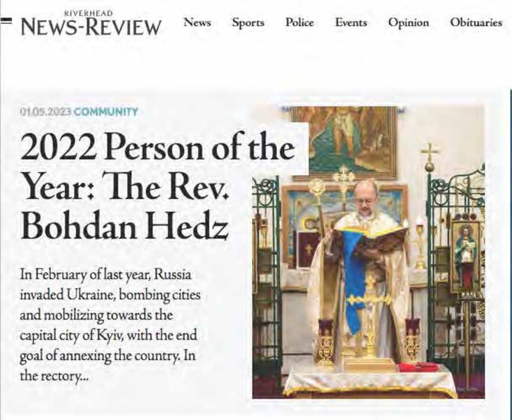Open the News section
Viewport: 512px width, 420px height.
coord(197,23)
